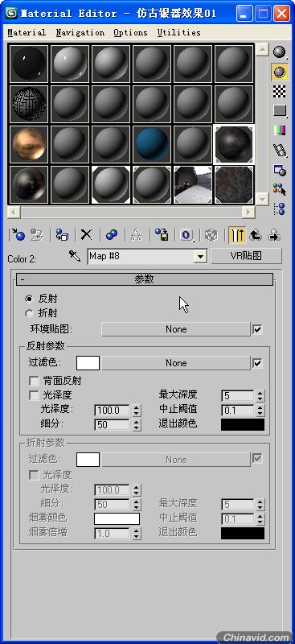This screenshot has width=295, height=644.
Task: Click the reflection 过滤色 None map button
Action: pyautogui.click(x=176, y=363)
